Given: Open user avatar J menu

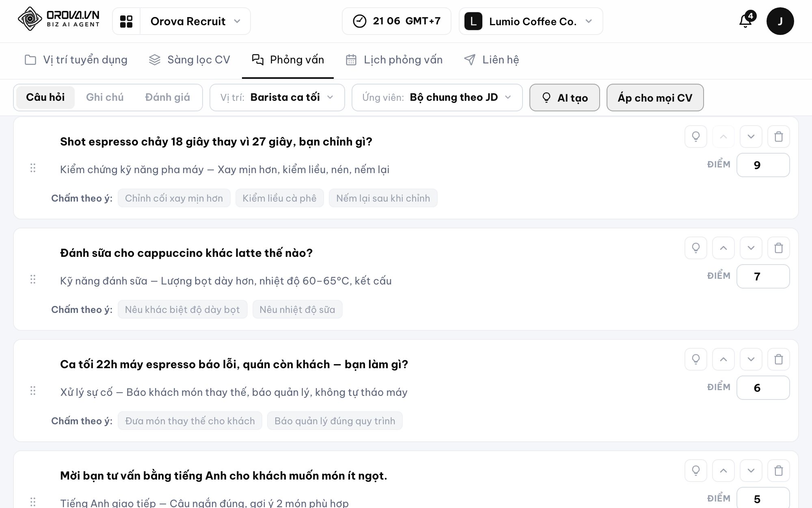Looking at the screenshot, I should [780, 21].
